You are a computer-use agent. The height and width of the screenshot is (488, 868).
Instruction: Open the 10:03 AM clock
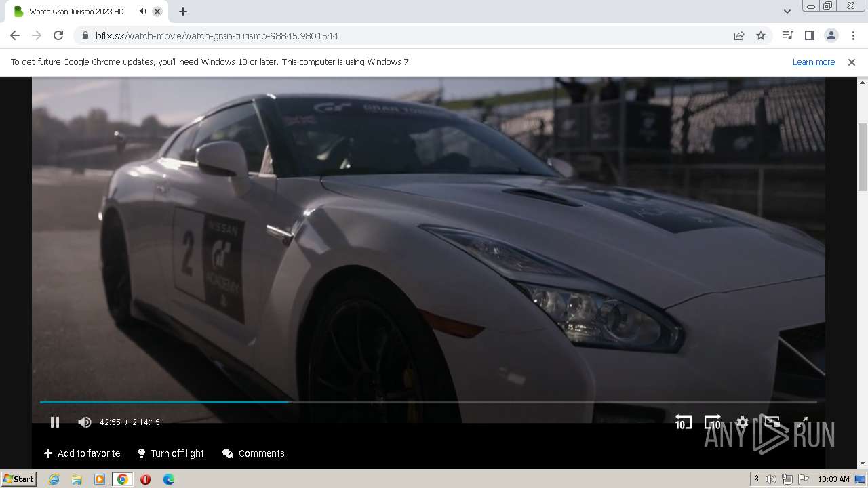click(833, 479)
